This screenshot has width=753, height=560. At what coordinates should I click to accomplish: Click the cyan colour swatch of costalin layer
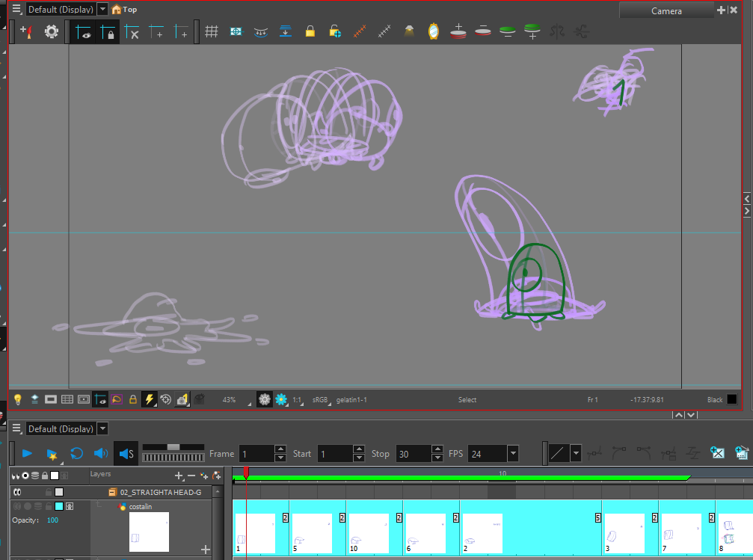59,505
